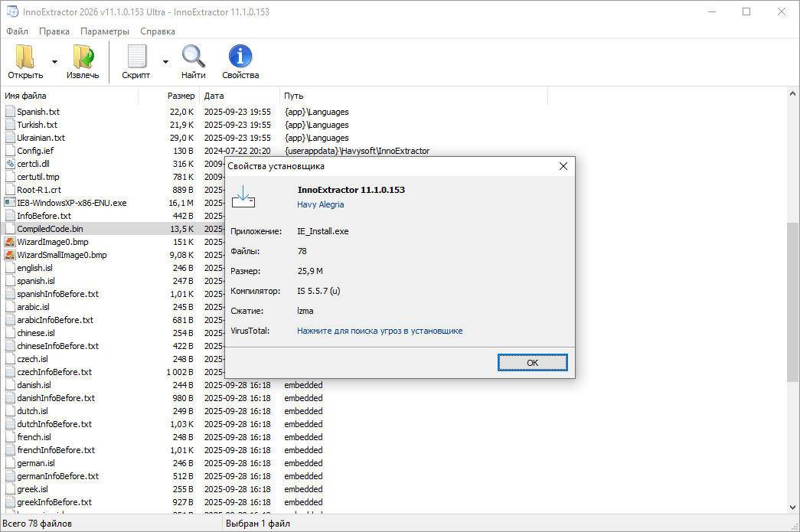Viewport: 800px width, 532px height.
Task: Select the chineseInfoBefore.txt file name
Action: [57, 346]
